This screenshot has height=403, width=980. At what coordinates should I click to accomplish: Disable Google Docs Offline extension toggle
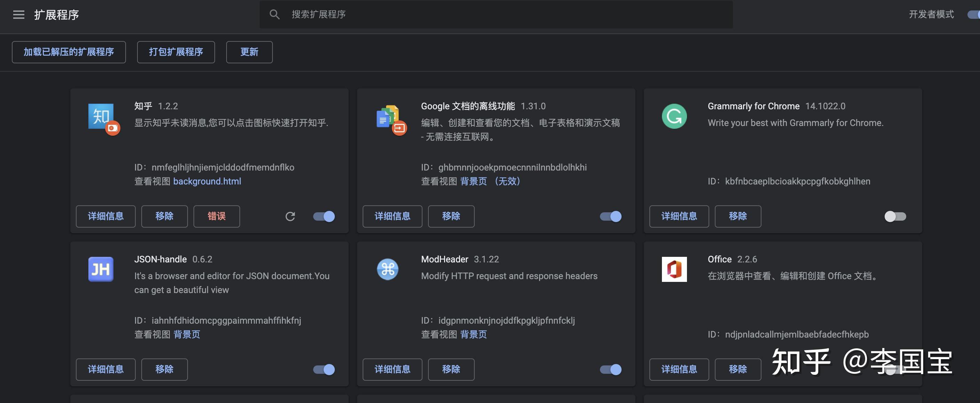point(611,216)
